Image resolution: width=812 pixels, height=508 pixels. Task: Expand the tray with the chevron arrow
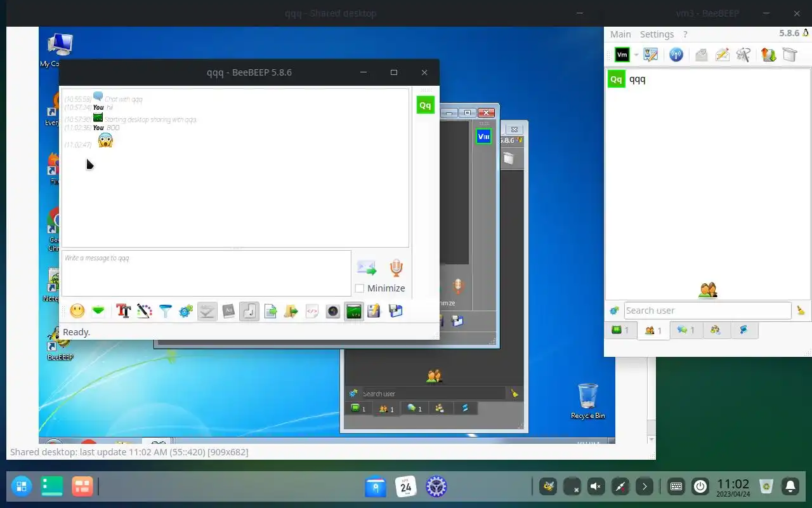645,487
